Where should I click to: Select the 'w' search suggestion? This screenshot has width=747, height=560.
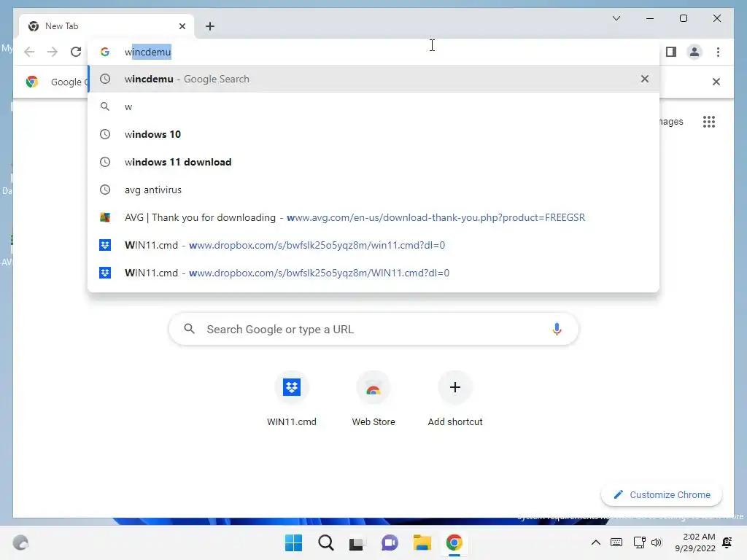pyautogui.click(x=373, y=106)
